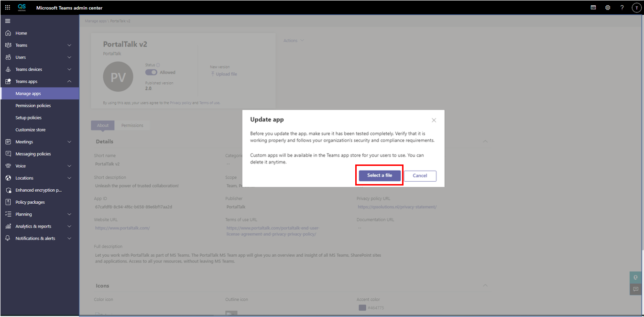This screenshot has height=317, width=644.
Task: Expand the Users menu chevron
Action: pos(69,57)
